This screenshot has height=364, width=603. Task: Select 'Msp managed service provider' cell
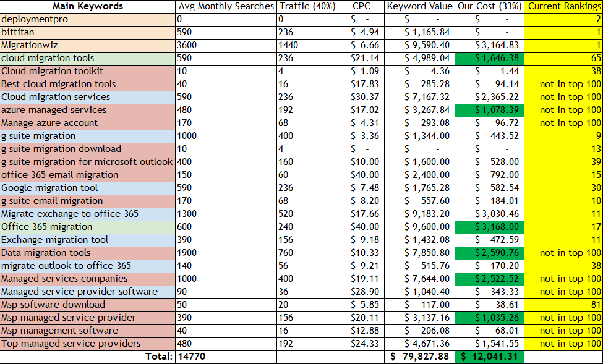(88, 318)
